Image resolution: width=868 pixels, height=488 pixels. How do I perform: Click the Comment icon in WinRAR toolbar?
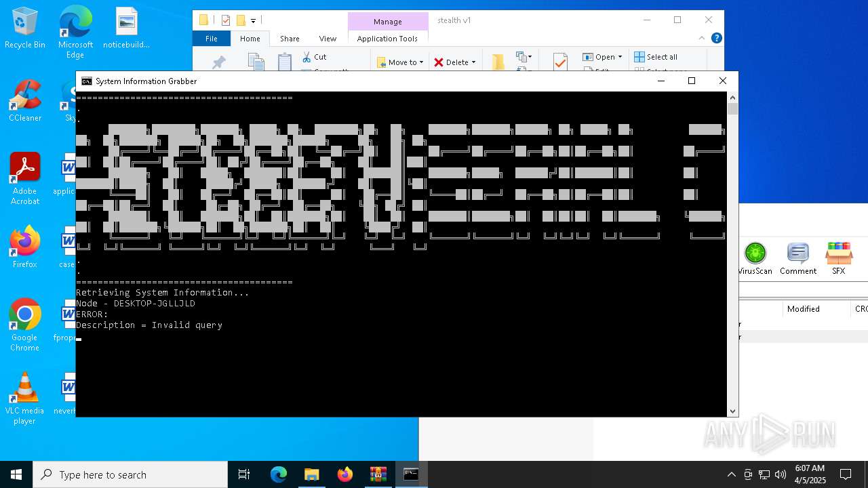point(798,258)
